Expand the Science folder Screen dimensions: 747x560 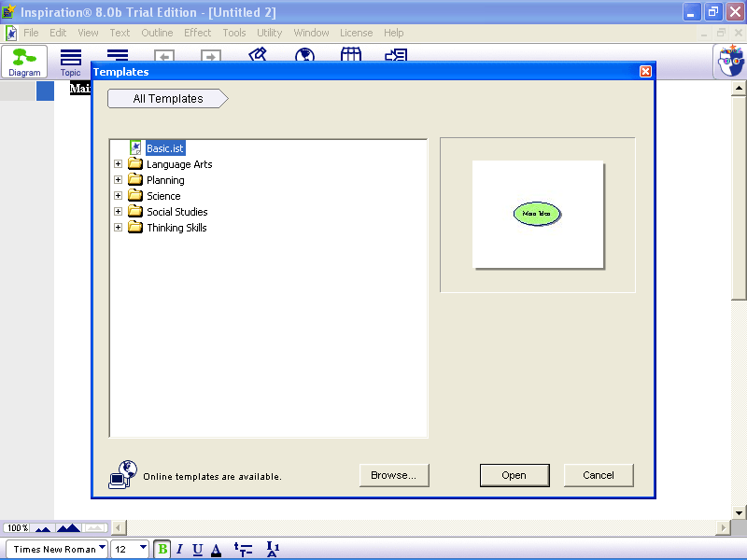tap(118, 195)
